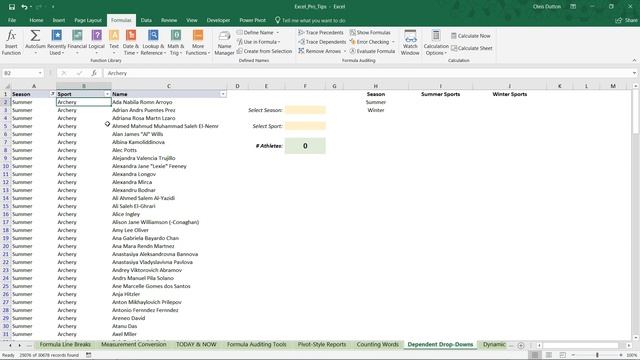Open the Name column filter dropdown

(x=223, y=94)
